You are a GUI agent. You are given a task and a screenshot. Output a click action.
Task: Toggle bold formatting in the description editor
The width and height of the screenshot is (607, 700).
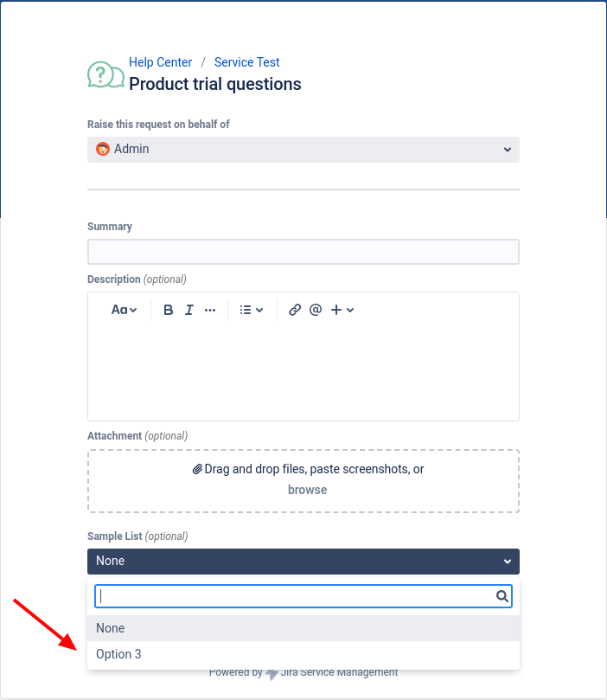point(168,309)
